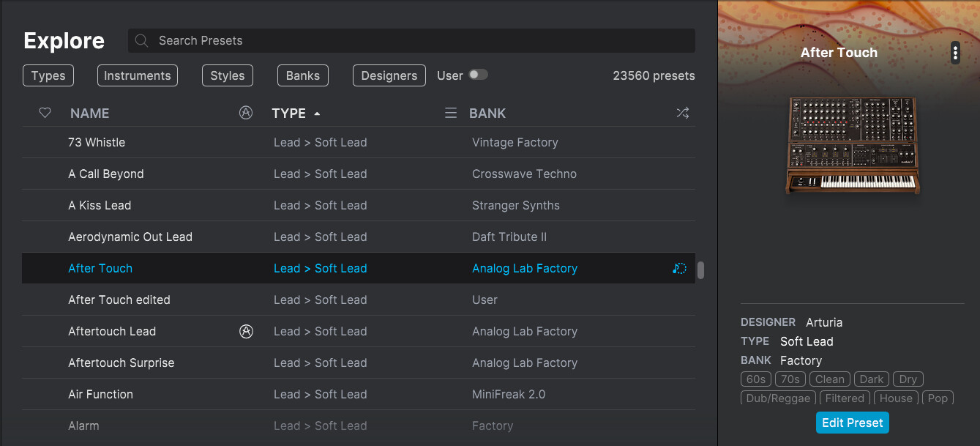This screenshot has height=446, width=980.
Task: Click in the Search Presets field
Action: coord(411,40)
